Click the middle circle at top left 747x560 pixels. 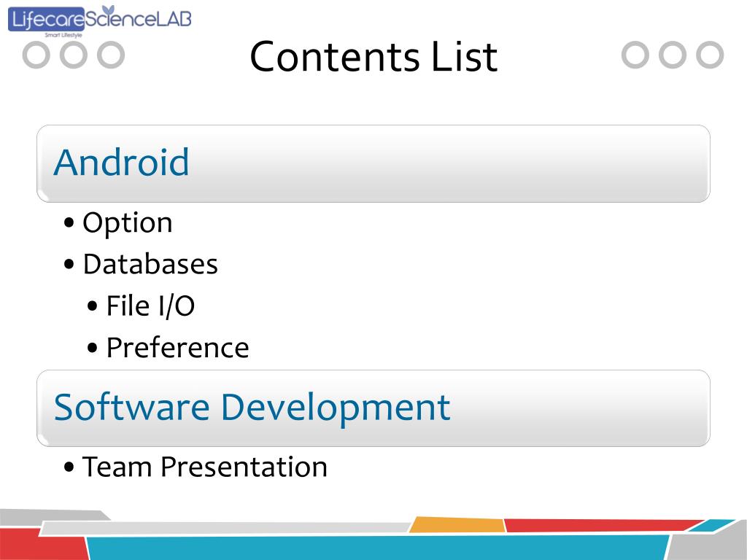74,55
